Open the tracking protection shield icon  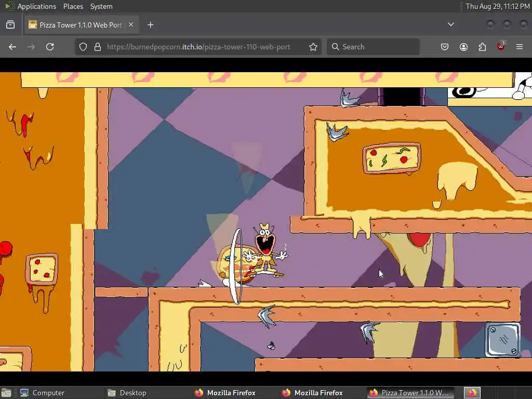click(83, 47)
